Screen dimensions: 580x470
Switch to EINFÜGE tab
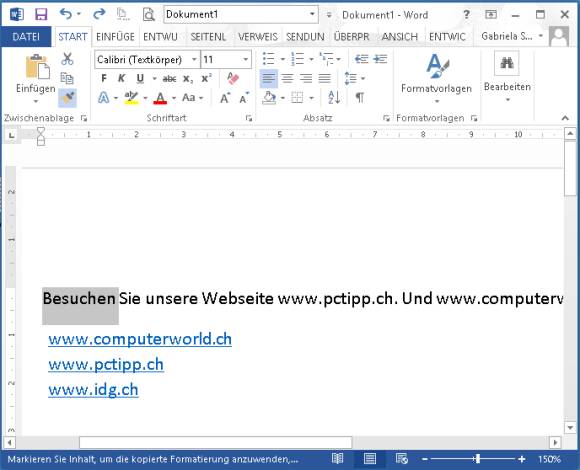pos(115,37)
